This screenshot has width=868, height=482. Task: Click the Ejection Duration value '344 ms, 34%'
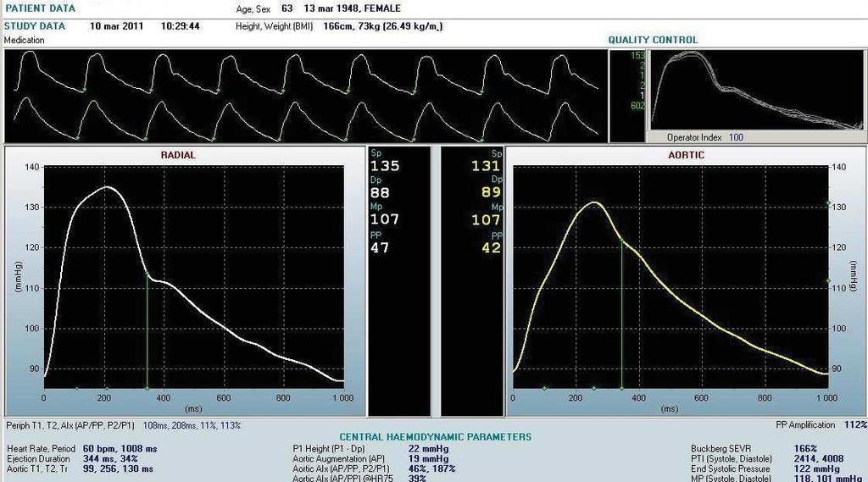pos(109,459)
